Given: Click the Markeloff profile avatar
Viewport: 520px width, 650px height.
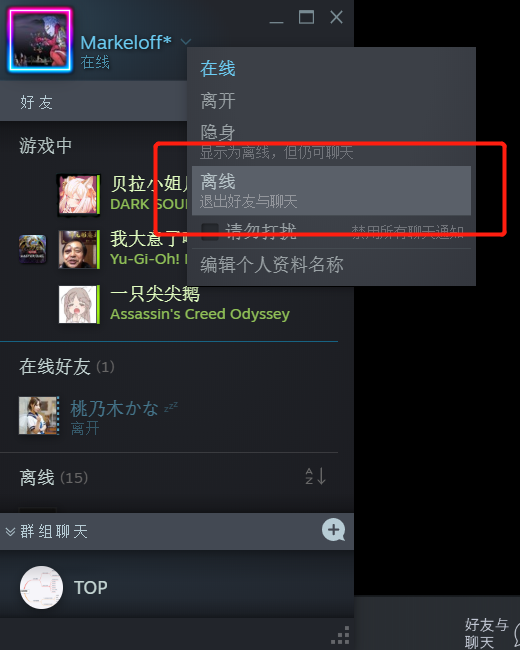Looking at the screenshot, I should click(x=40, y=40).
